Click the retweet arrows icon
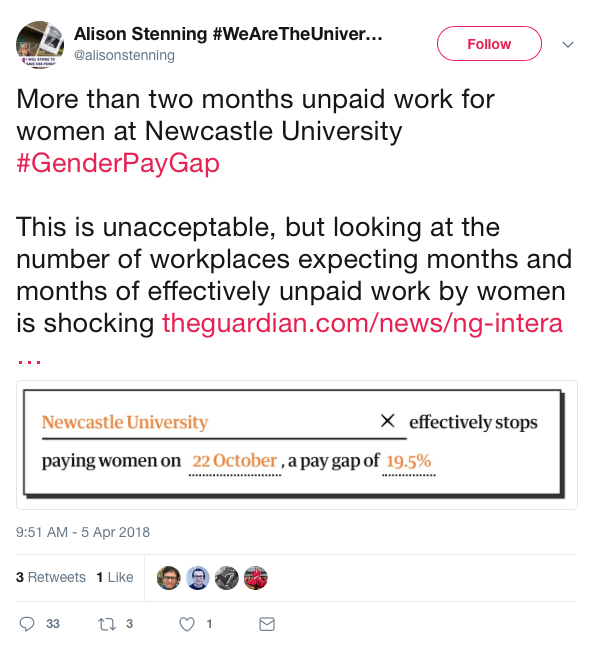The height and width of the screenshot is (663, 604). 107,624
